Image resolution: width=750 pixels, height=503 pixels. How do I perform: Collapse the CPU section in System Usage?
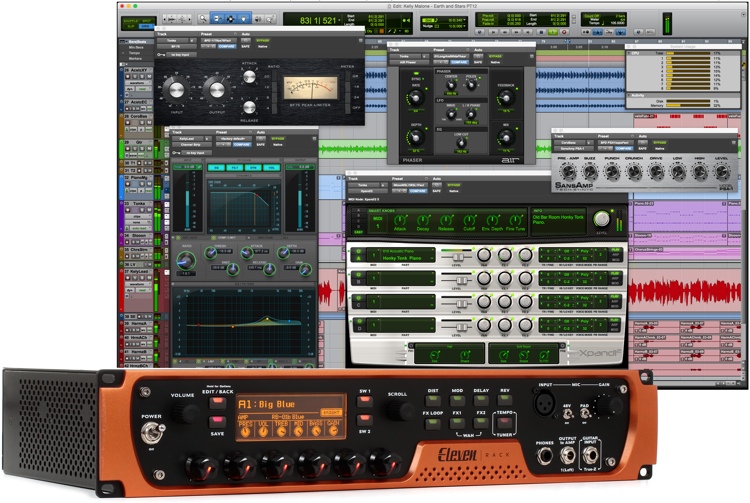coord(629,53)
